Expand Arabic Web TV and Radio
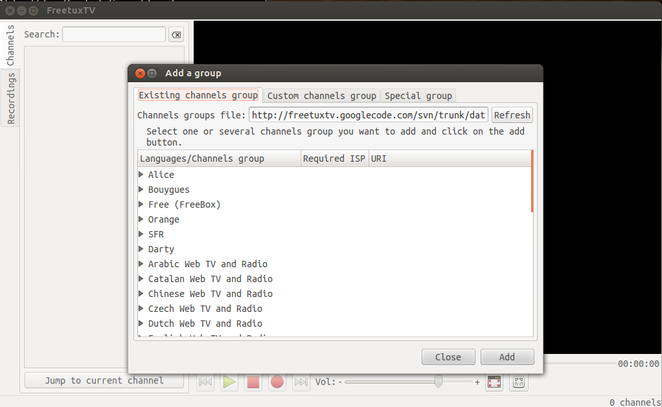 (141, 264)
